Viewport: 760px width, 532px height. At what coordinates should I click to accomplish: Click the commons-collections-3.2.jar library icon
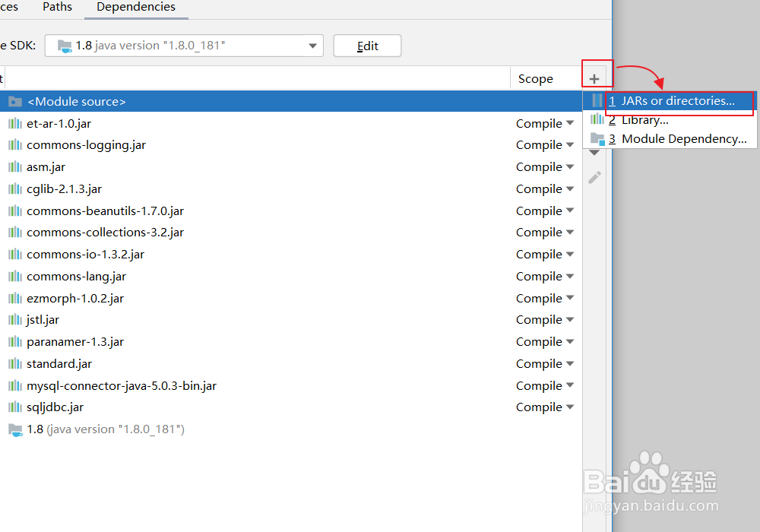pyautogui.click(x=15, y=232)
